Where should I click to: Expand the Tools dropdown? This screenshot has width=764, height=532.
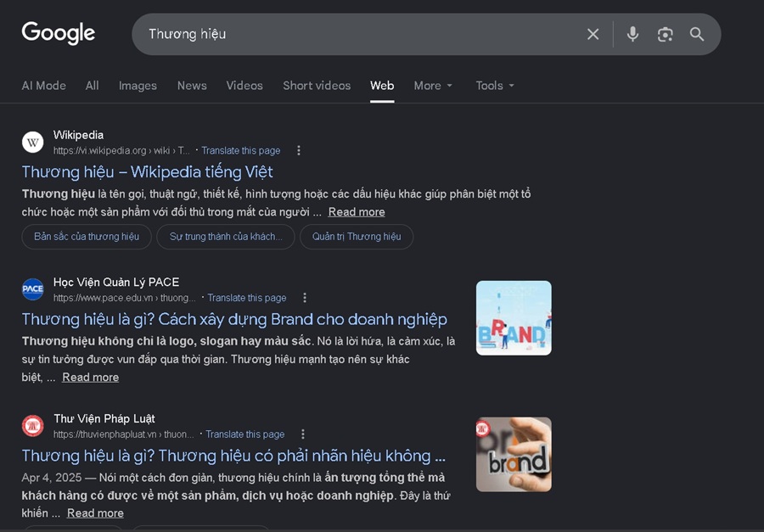495,86
